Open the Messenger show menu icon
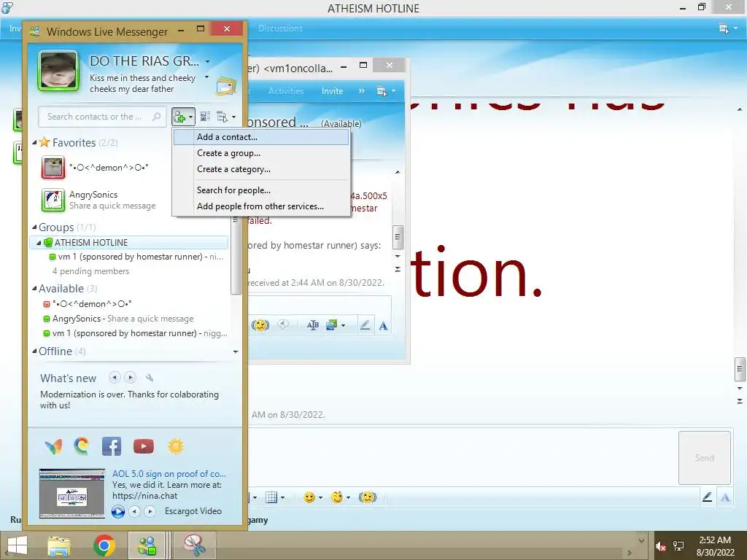The width and height of the screenshot is (747, 560). 226,117
